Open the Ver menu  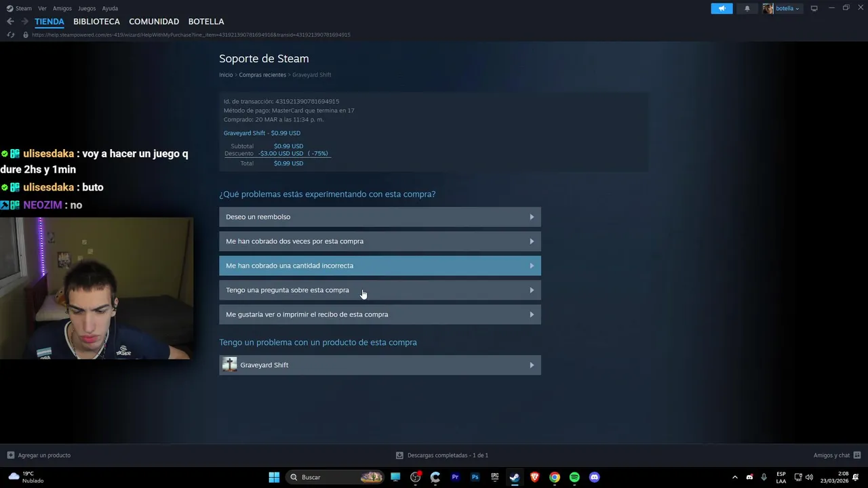tap(42, 8)
